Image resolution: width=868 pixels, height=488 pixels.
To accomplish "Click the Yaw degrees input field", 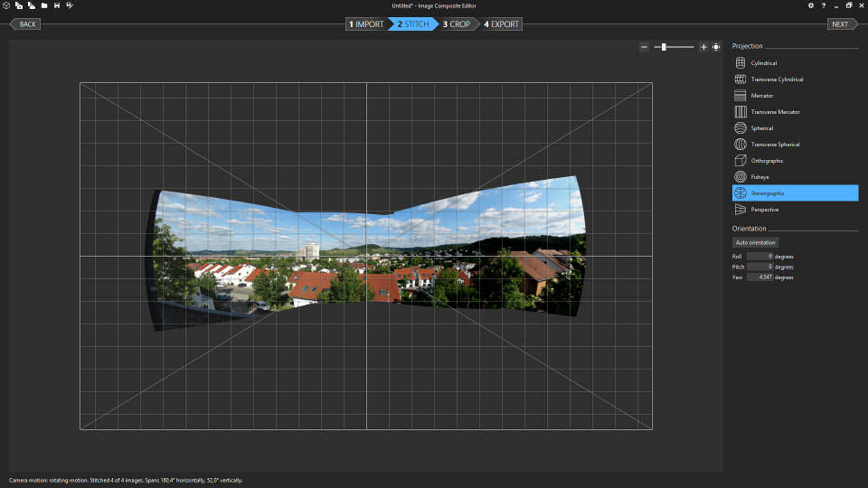I will (759, 277).
